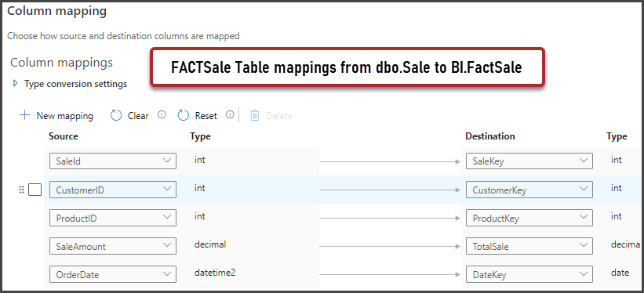
Task: Click the plus icon for New mapping
Action: [x=24, y=115]
